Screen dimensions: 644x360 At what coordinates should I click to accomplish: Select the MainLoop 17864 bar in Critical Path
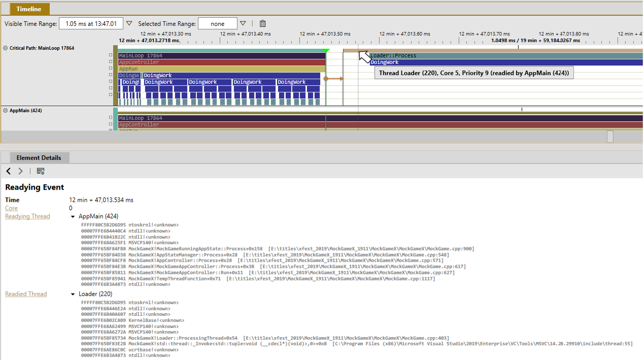click(x=222, y=56)
